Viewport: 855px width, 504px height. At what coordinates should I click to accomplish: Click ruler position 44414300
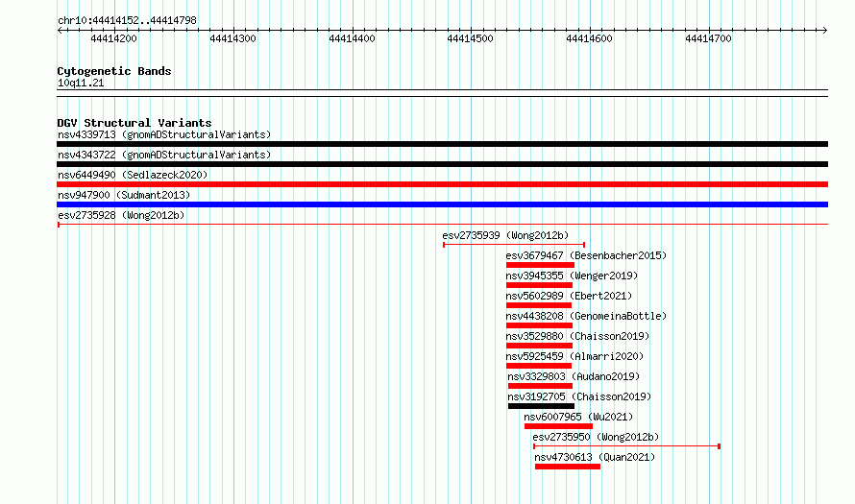(x=232, y=38)
